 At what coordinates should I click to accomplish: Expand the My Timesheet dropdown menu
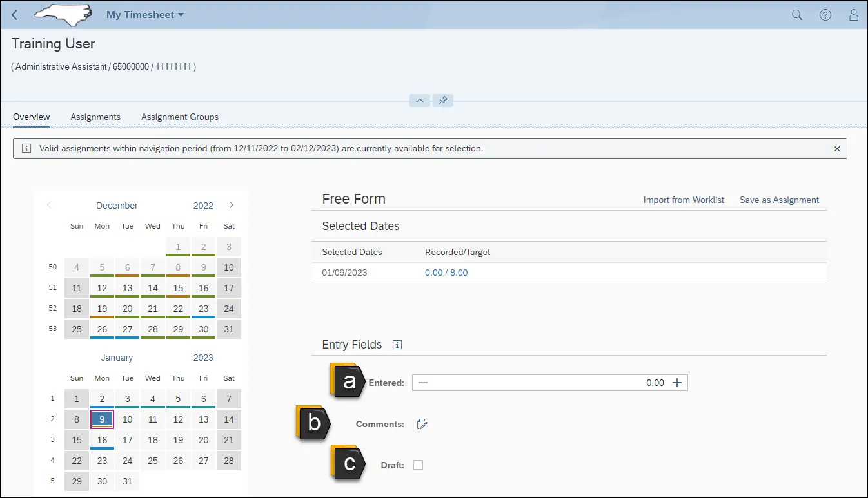click(x=145, y=15)
